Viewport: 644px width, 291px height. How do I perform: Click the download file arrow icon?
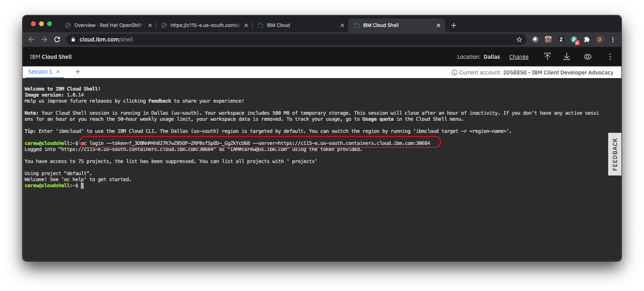pyautogui.click(x=566, y=57)
